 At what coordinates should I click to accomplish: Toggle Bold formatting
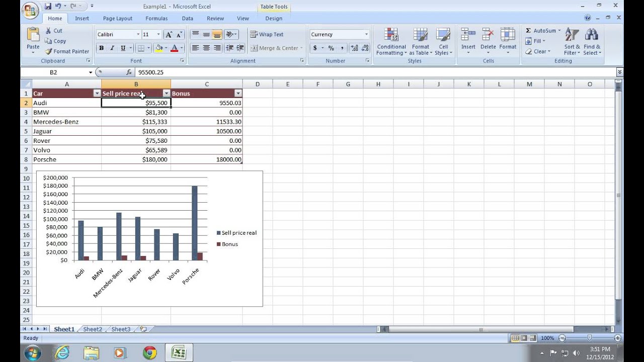point(101,48)
